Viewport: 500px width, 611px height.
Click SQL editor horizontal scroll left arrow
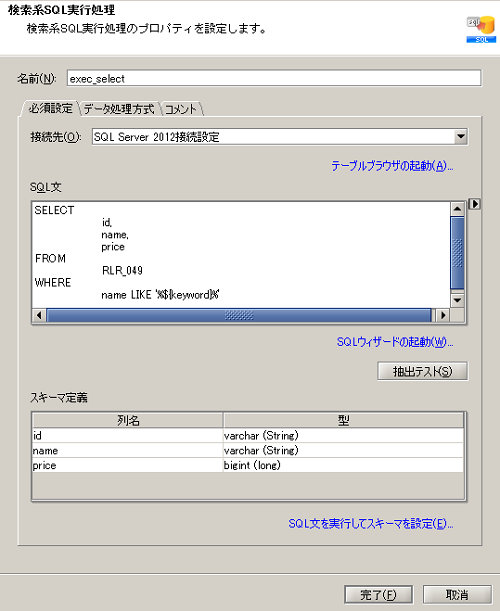(39, 315)
